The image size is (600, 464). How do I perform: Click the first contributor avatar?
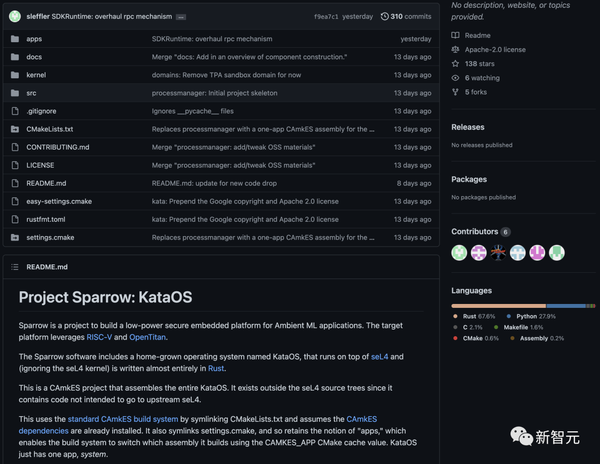pyautogui.click(x=460, y=253)
